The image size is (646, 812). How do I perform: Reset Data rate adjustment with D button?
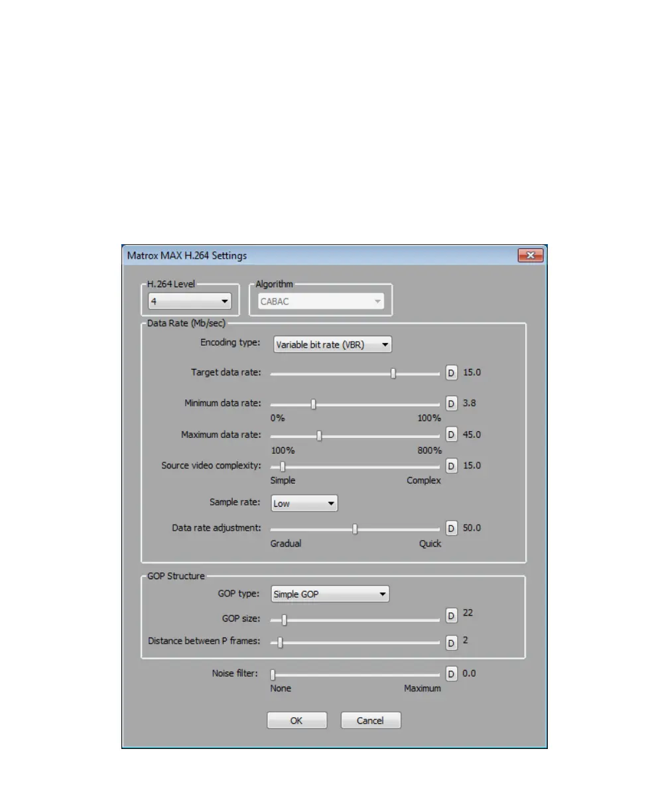tap(451, 529)
